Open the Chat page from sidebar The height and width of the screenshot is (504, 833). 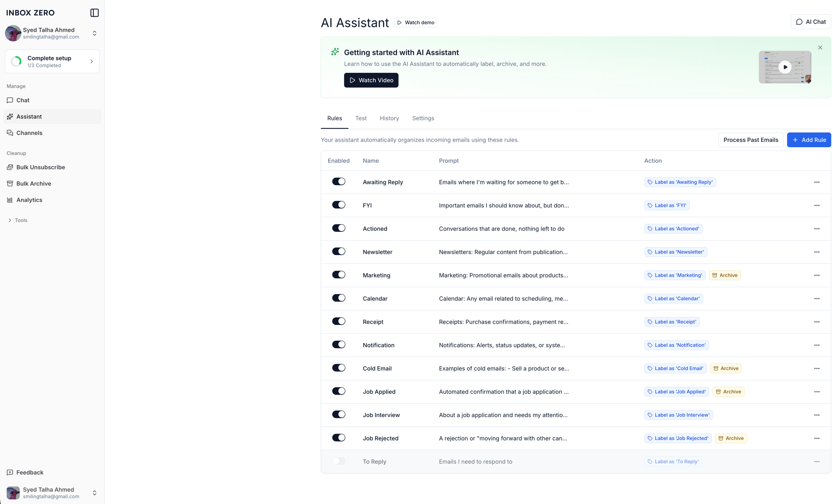click(x=52, y=100)
